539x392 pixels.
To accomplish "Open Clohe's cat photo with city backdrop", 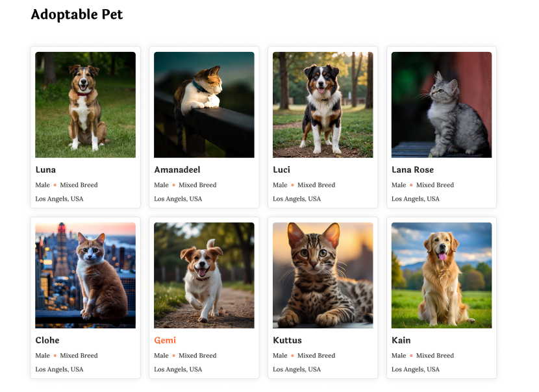I will click(x=85, y=275).
